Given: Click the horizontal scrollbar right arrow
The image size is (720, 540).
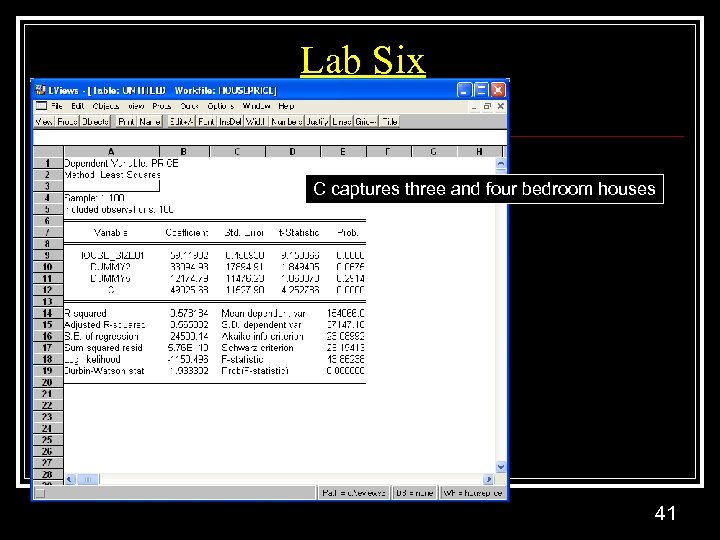Looking at the screenshot, I should (x=489, y=479).
